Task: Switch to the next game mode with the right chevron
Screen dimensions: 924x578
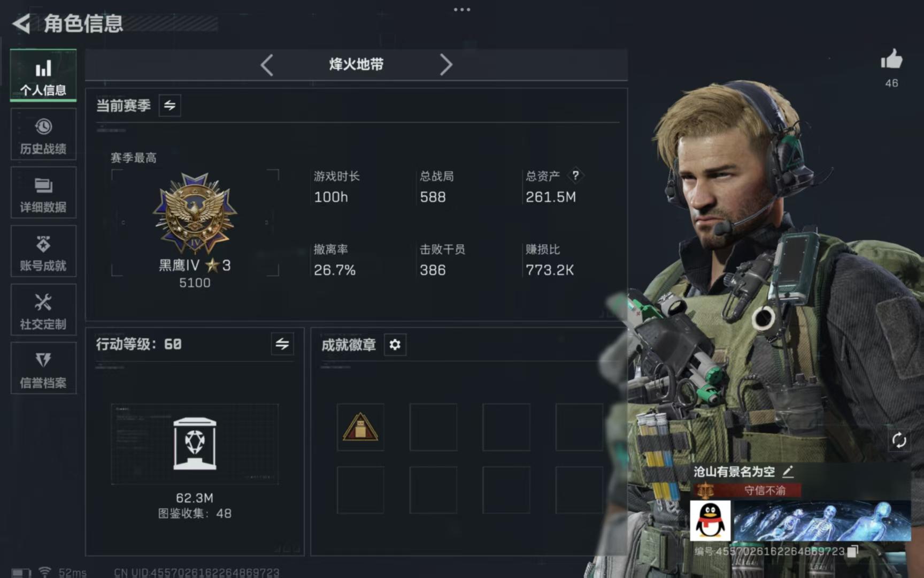Action: point(446,65)
